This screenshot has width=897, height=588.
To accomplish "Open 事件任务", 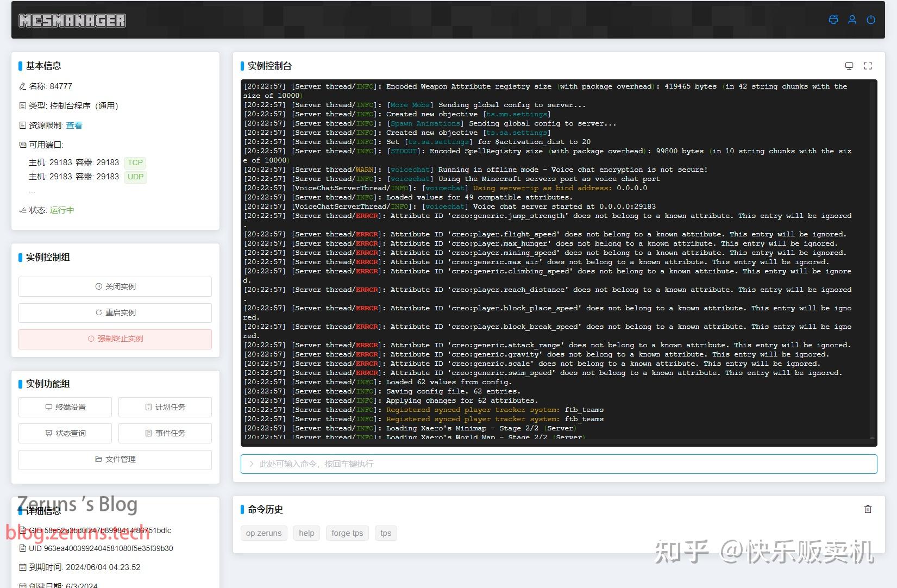I will (x=165, y=433).
